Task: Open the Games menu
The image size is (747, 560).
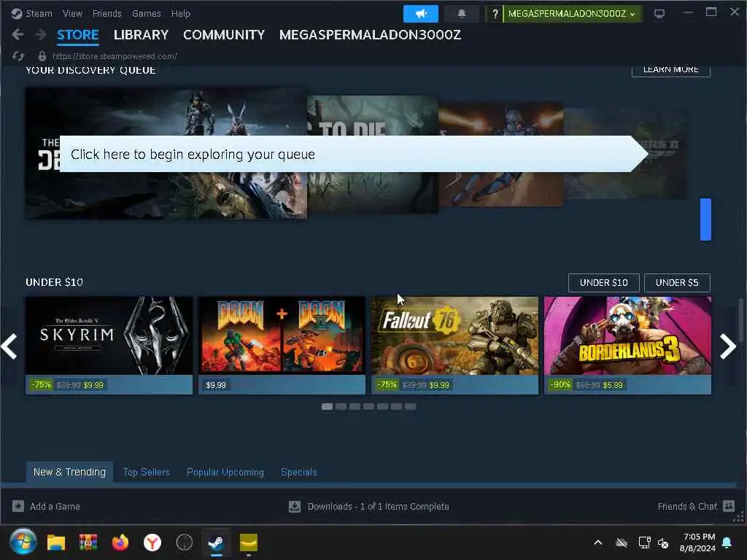Action: (146, 14)
